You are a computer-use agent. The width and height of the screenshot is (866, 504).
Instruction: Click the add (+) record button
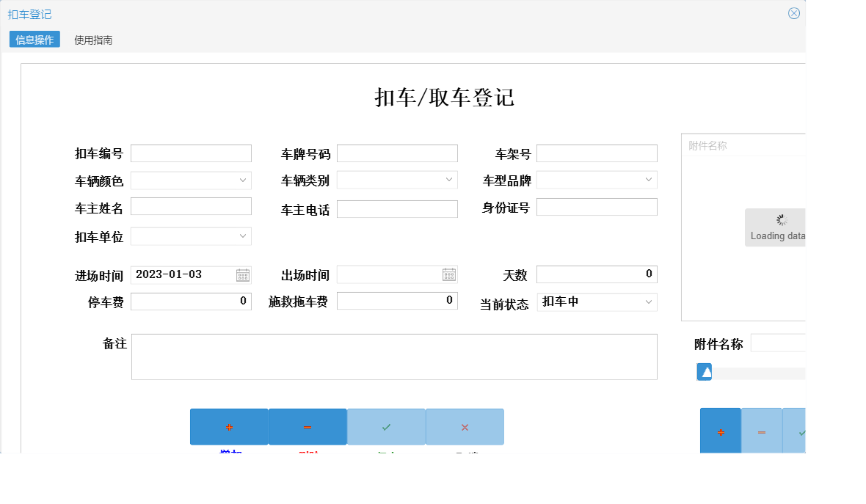(x=228, y=426)
